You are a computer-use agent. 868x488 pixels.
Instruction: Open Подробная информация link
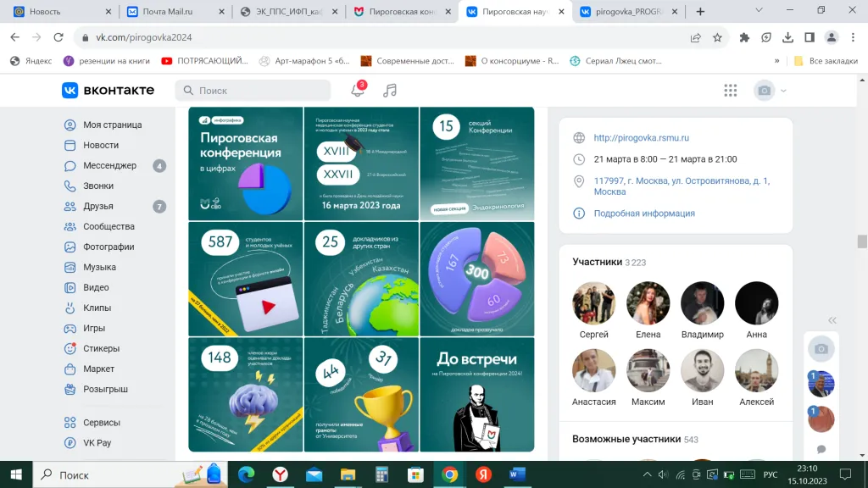click(644, 213)
